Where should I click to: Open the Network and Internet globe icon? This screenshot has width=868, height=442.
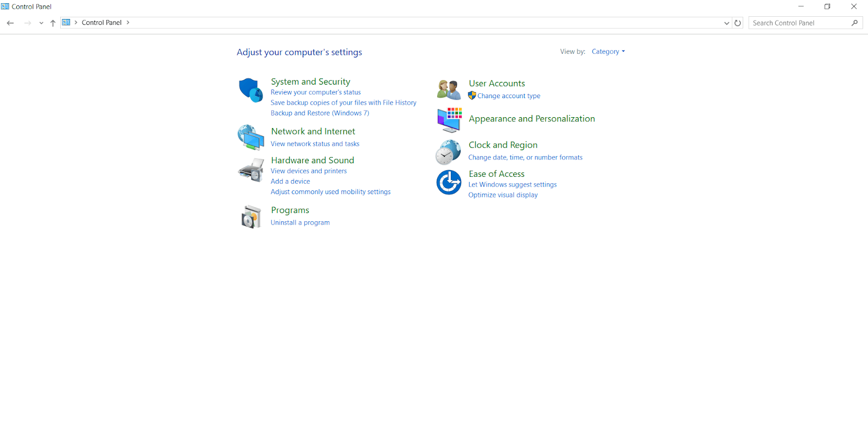251,137
